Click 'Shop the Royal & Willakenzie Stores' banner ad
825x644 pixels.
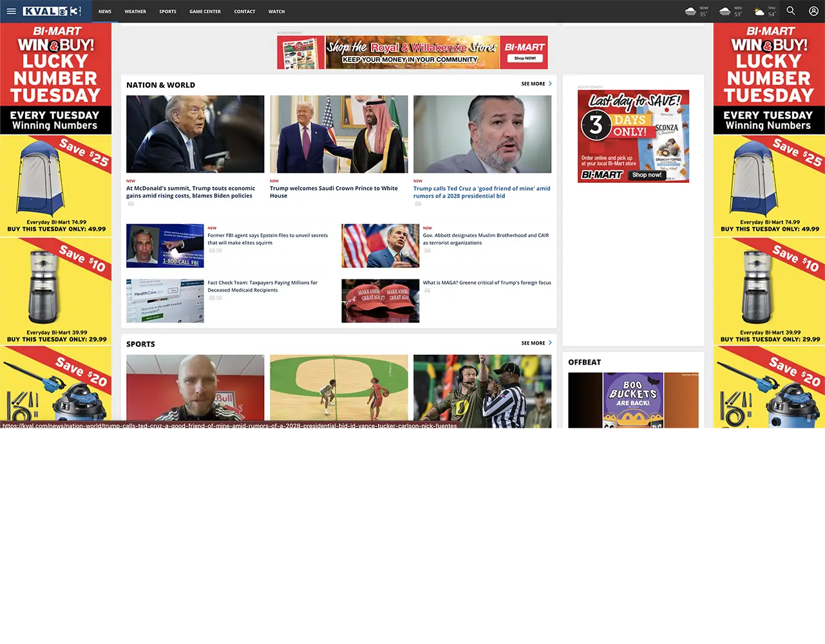412,52
